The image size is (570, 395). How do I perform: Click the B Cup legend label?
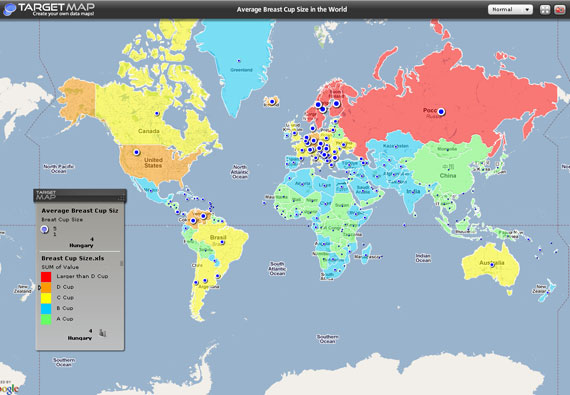(x=65, y=308)
